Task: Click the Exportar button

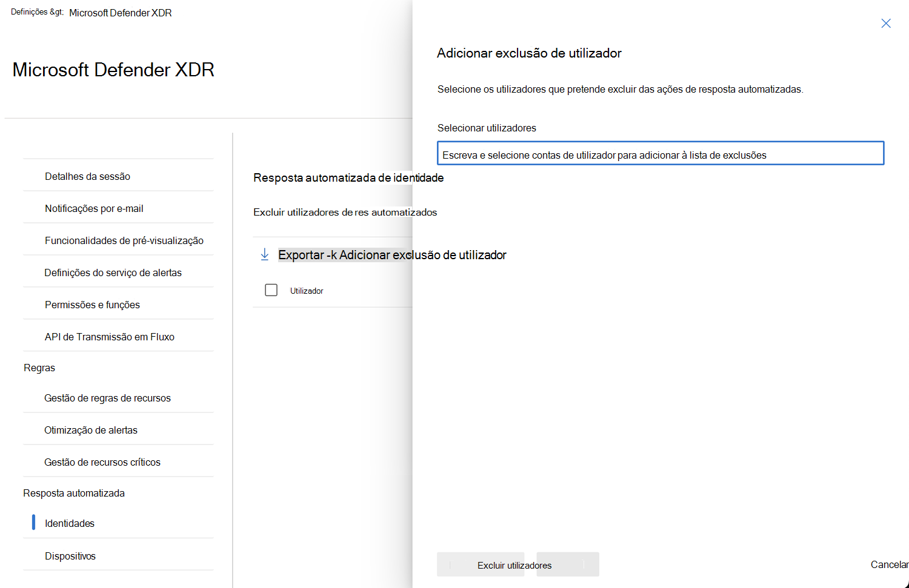Action: click(301, 255)
